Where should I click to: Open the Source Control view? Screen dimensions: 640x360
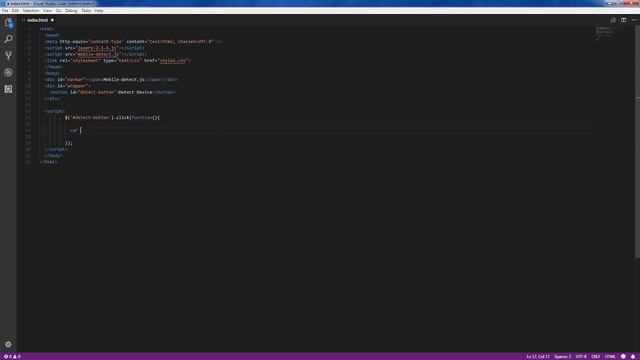[x=8, y=56]
